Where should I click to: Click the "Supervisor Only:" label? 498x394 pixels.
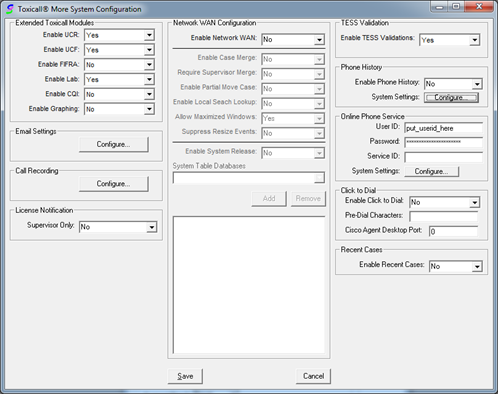[51, 225]
